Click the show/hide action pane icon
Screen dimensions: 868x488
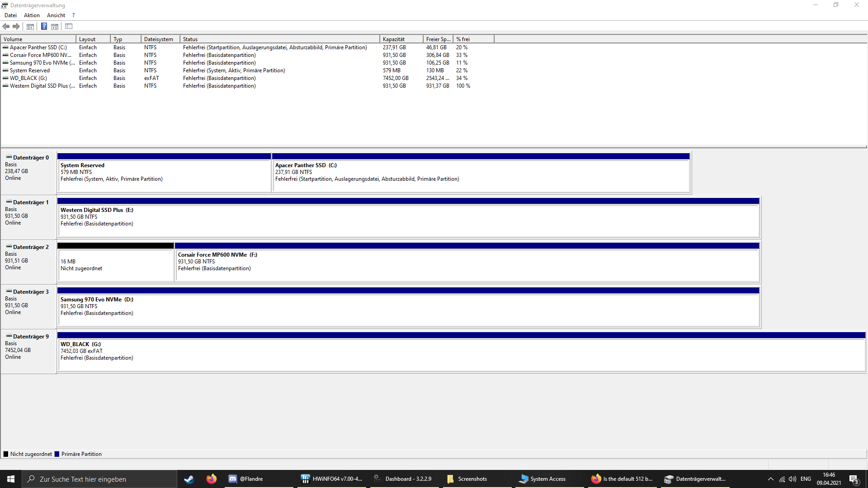55,27
